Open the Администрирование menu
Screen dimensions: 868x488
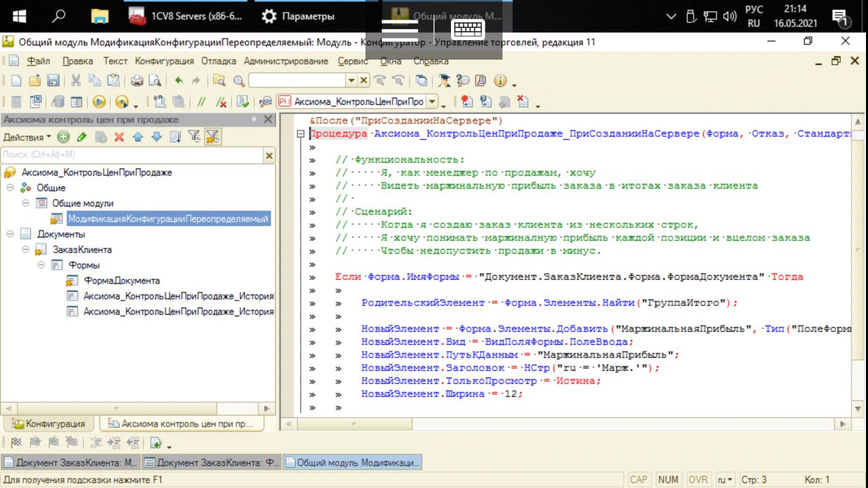point(286,61)
